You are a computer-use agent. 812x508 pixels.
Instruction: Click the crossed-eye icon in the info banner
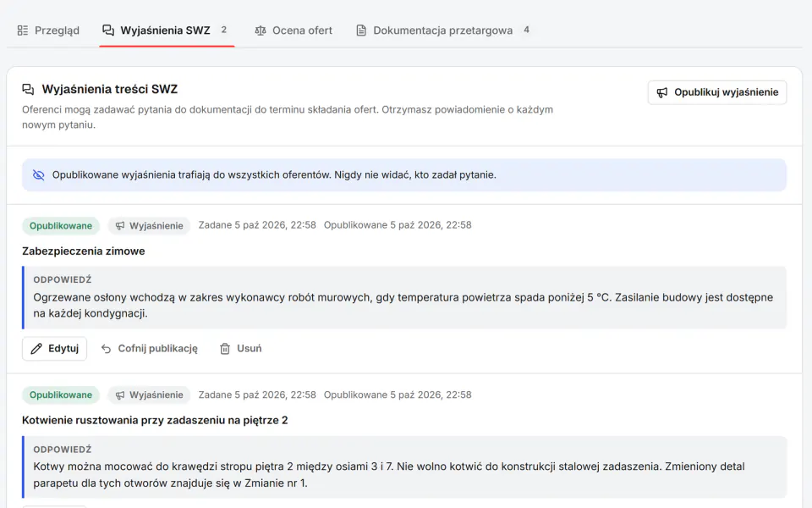(x=39, y=174)
